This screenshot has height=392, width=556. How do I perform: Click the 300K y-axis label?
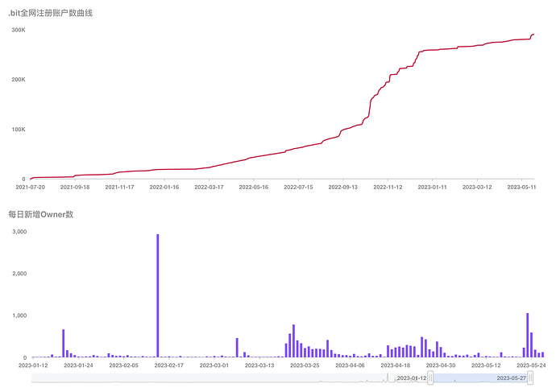point(19,30)
